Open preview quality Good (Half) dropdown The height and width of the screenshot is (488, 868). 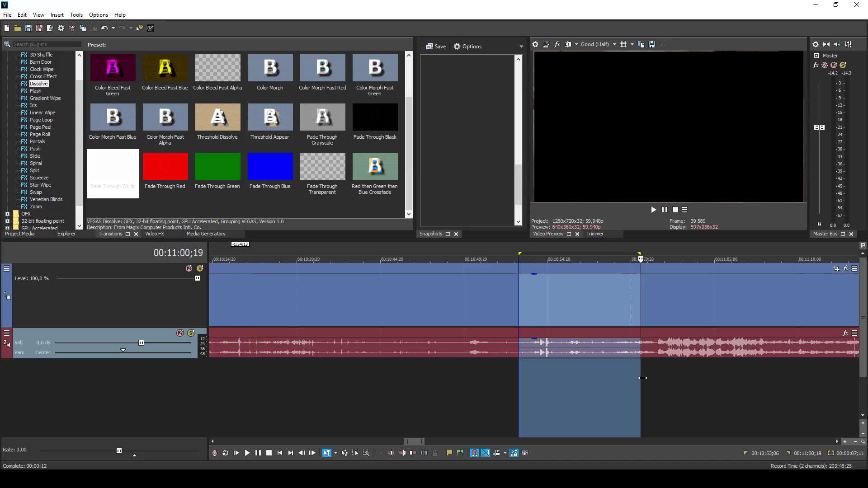coord(598,44)
